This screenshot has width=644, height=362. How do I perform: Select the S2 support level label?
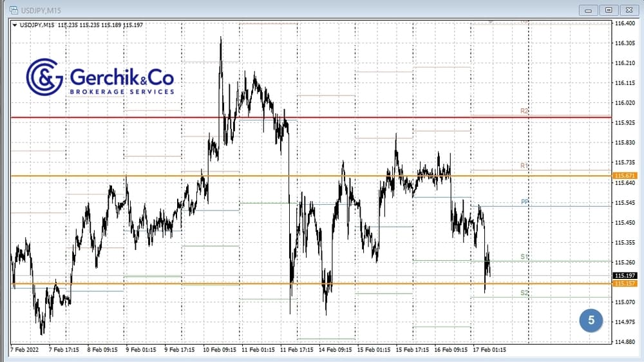(524, 293)
